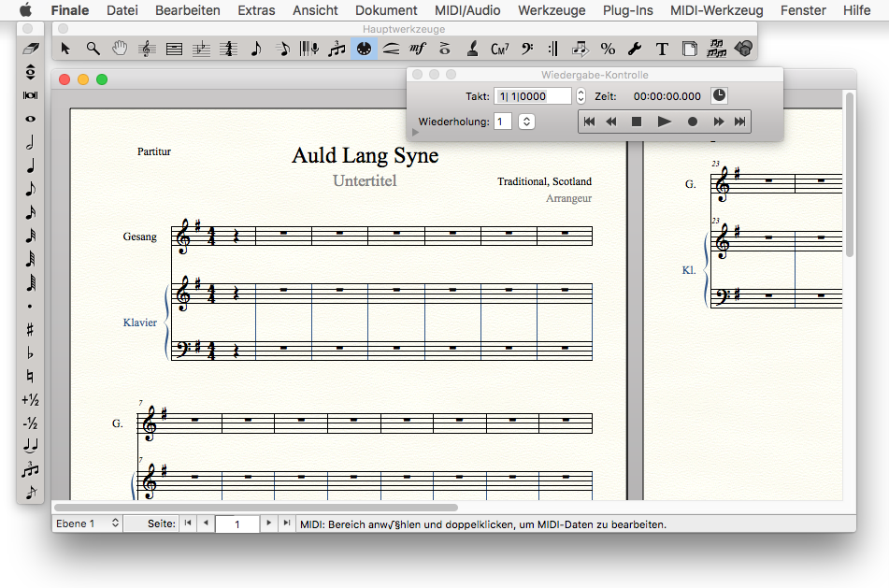The width and height of the screenshot is (889, 588).
Task: Expand the playback controls disclosure triangle
Action: (x=415, y=132)
